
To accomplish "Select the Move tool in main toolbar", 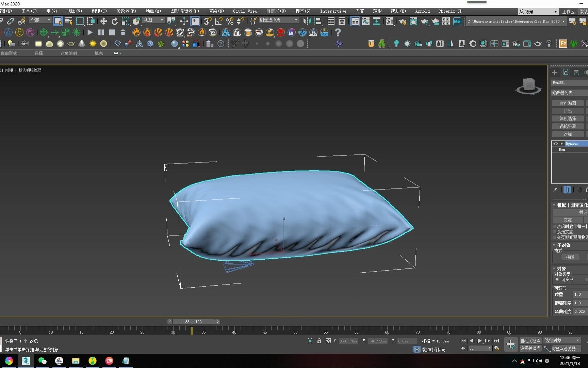I will pos(103,21).
